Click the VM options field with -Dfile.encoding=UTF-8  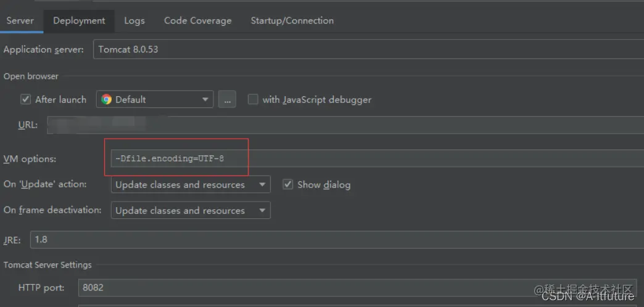(378, 158)
